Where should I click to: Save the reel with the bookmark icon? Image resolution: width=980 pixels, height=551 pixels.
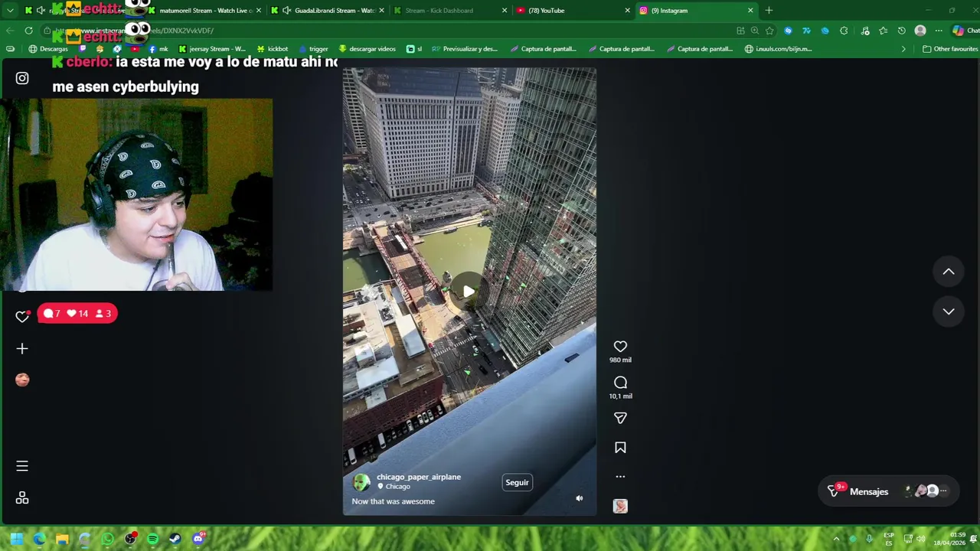[x=620, y=448]
